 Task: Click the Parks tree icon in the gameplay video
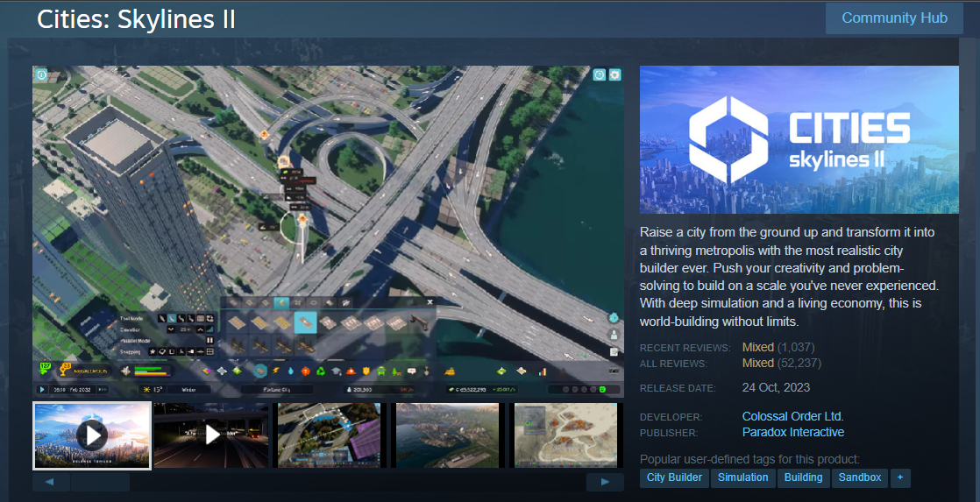pyautogui.click(x=396, y=371)
